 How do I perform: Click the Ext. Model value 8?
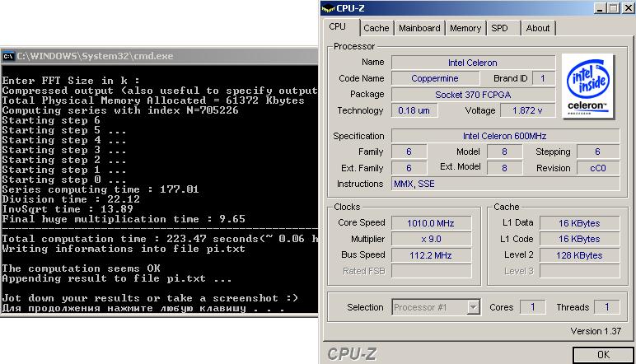pyautogui.click(x=504, y=168)
